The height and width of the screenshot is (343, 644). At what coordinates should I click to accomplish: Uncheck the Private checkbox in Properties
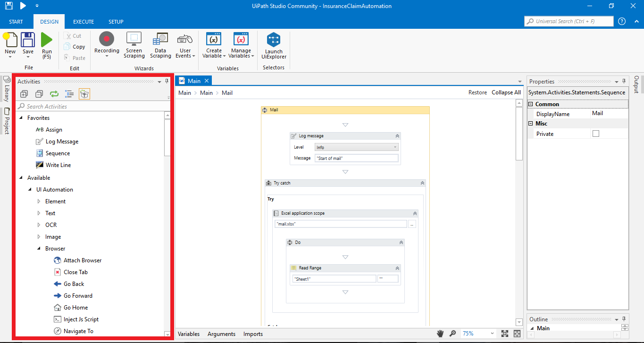595,133
